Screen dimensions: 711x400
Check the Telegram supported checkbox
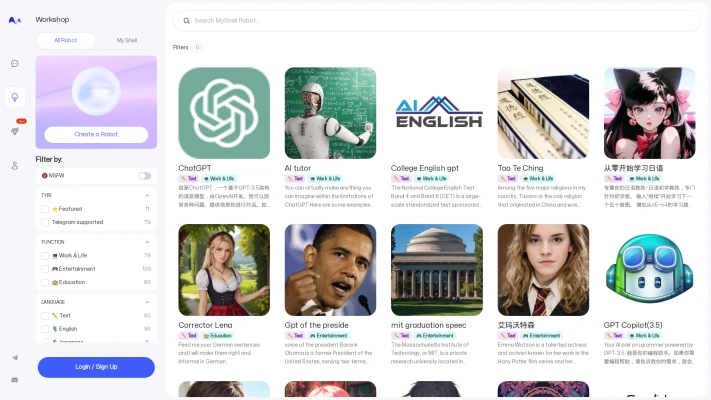45,222
